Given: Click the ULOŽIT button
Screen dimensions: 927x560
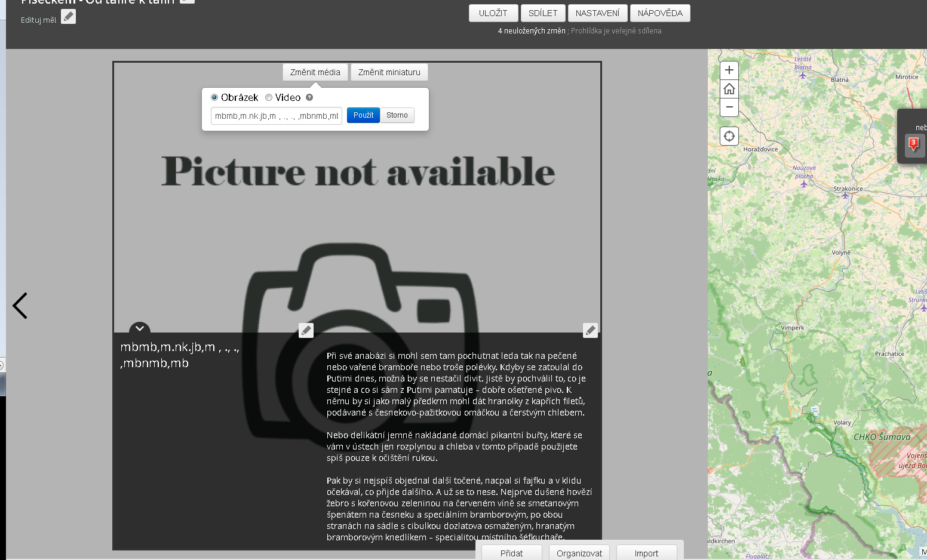Looking at the screenshot, I should tap(493, 13).
